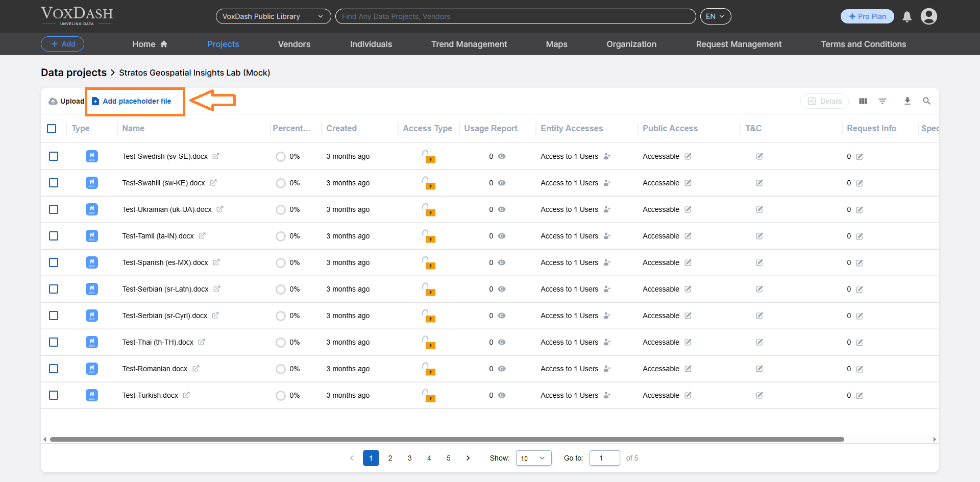
Task: Open the Trend Management menu
Action: (x=469, y=44)
